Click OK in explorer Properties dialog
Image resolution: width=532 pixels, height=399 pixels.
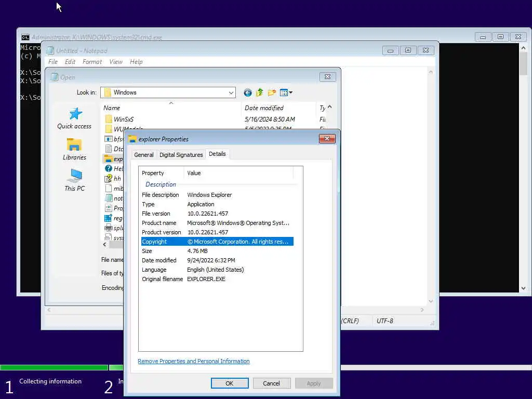(x=229, y=383)
